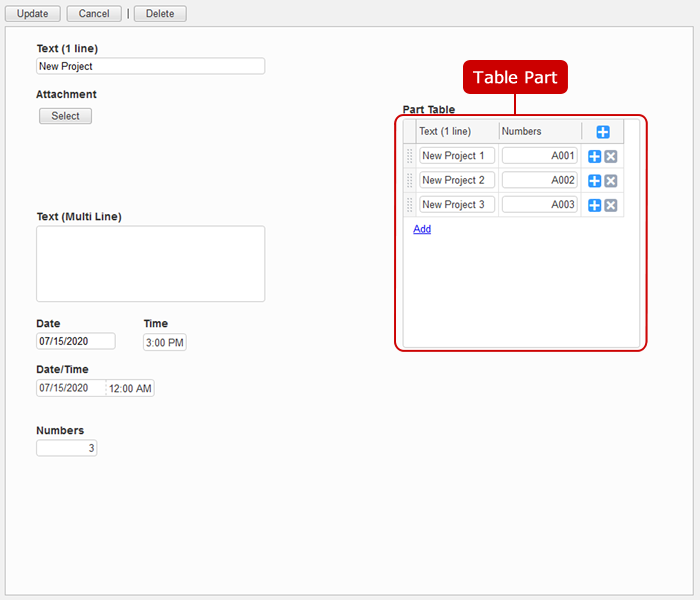This screenshot has height=600, width=700.
Task: Edit the A001 numbers cell
Action: [x=540, y=156]
